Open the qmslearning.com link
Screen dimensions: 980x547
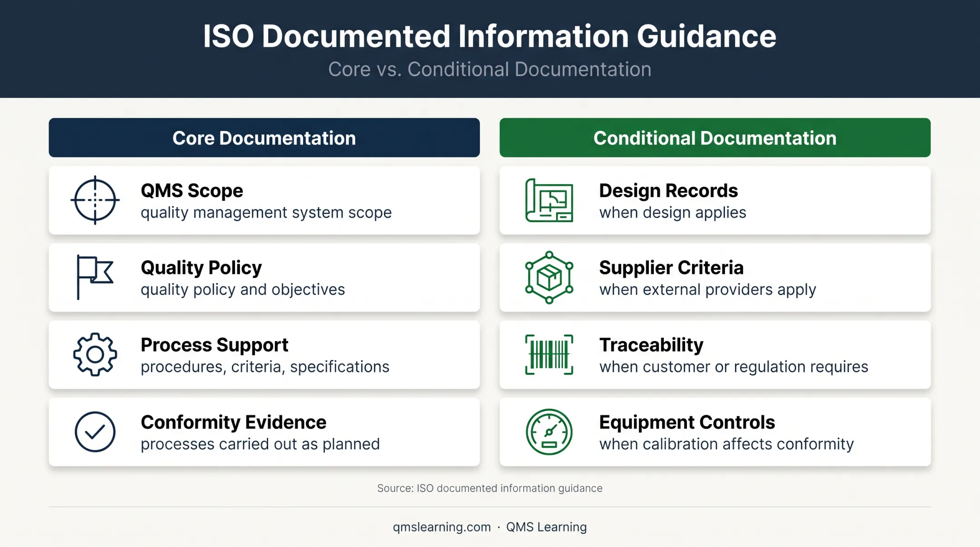(441, 527)
